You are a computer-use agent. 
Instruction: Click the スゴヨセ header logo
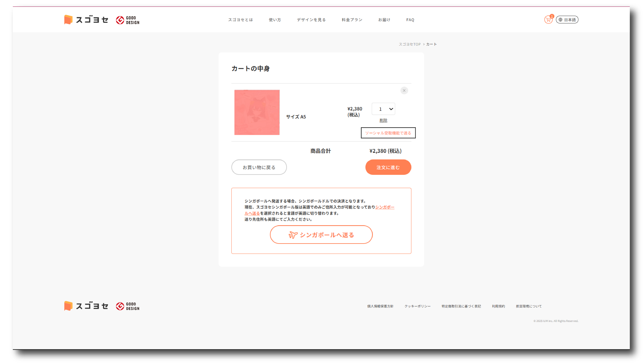tap(86, 20)
